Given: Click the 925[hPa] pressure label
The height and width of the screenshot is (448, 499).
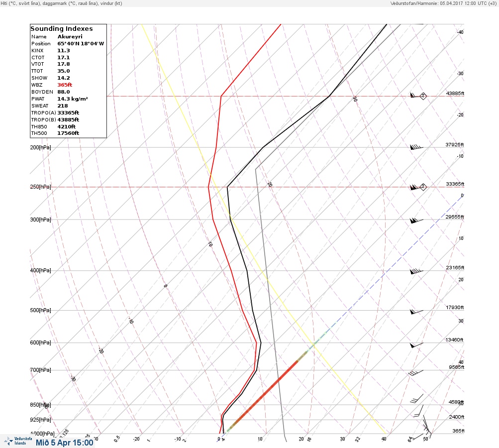Looking at the screenshot, I should (40, 420).
